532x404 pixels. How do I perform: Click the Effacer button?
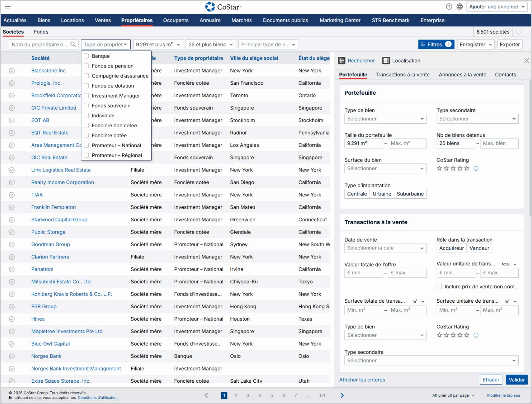[491, 380]
